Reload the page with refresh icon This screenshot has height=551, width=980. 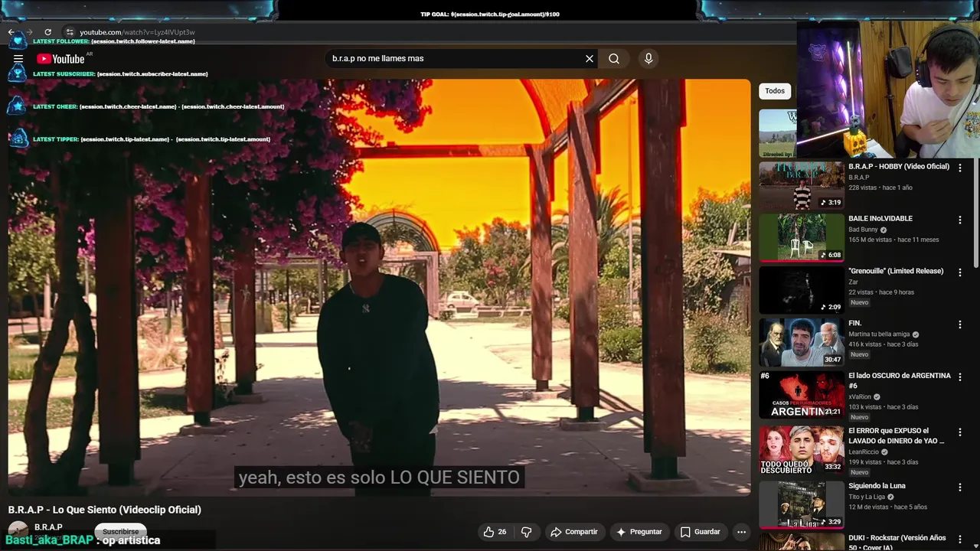tap(47, 32)
